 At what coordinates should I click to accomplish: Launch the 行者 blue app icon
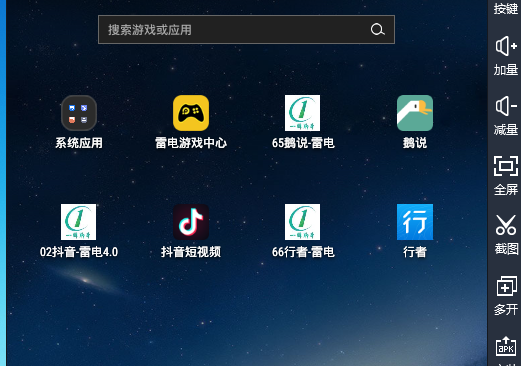(x=415, y=222)
